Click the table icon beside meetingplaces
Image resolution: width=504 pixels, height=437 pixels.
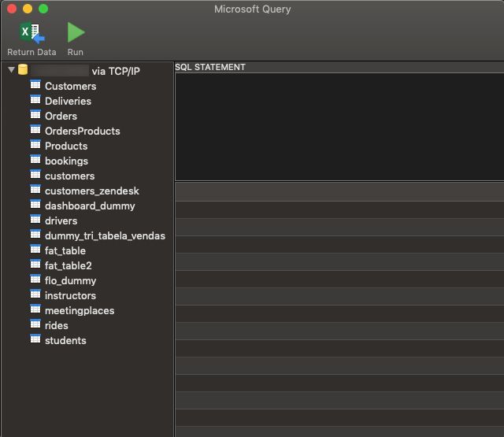click(x=35, y=309)
